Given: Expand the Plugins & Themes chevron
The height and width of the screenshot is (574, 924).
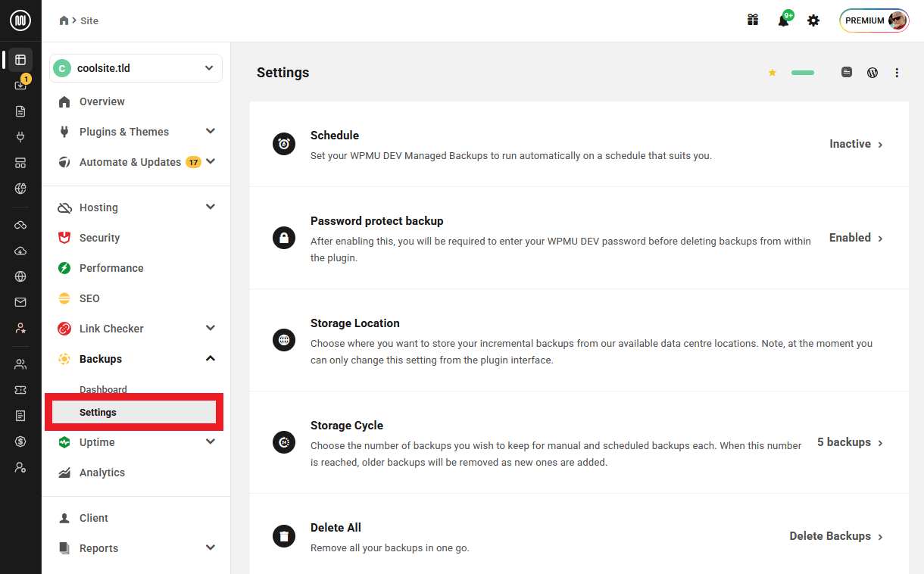Looking at the screenshot, I should [x=211, y=131].
